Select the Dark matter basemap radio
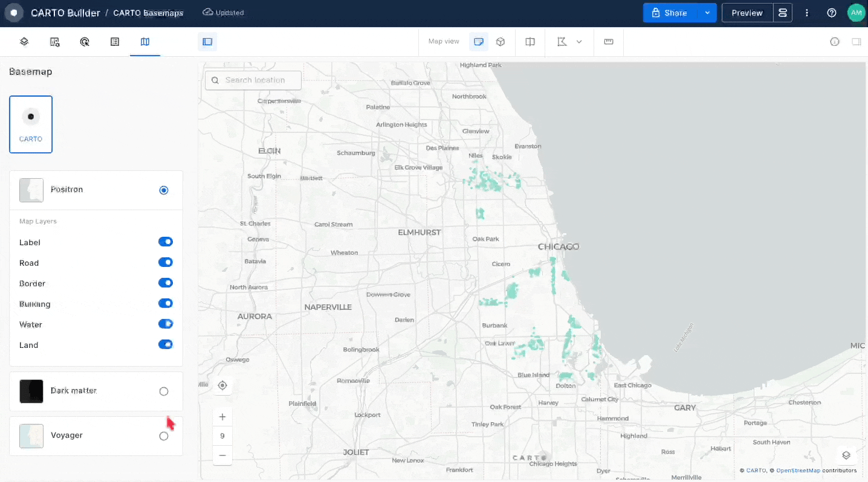Image resolution: width=868 pixels, height=482 pixels. click(164, 391)
